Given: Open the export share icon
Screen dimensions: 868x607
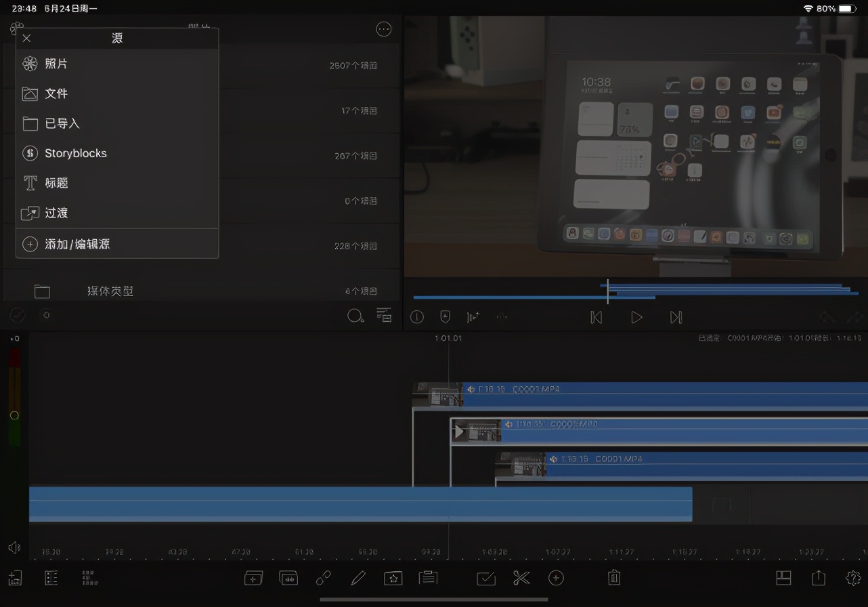Looking at the screenshot, I should pyautogui.click(x=819, y=578).
